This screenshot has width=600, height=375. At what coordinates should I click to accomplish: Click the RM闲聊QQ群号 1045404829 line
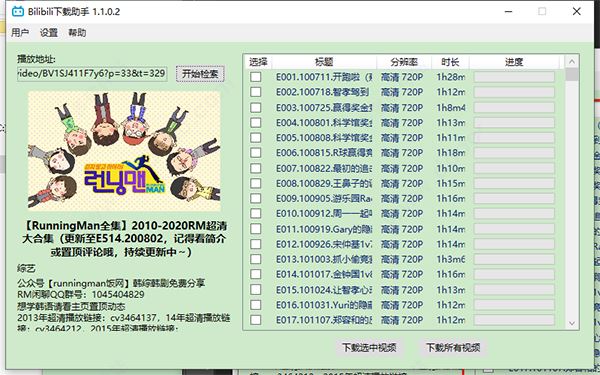[81, 295]
